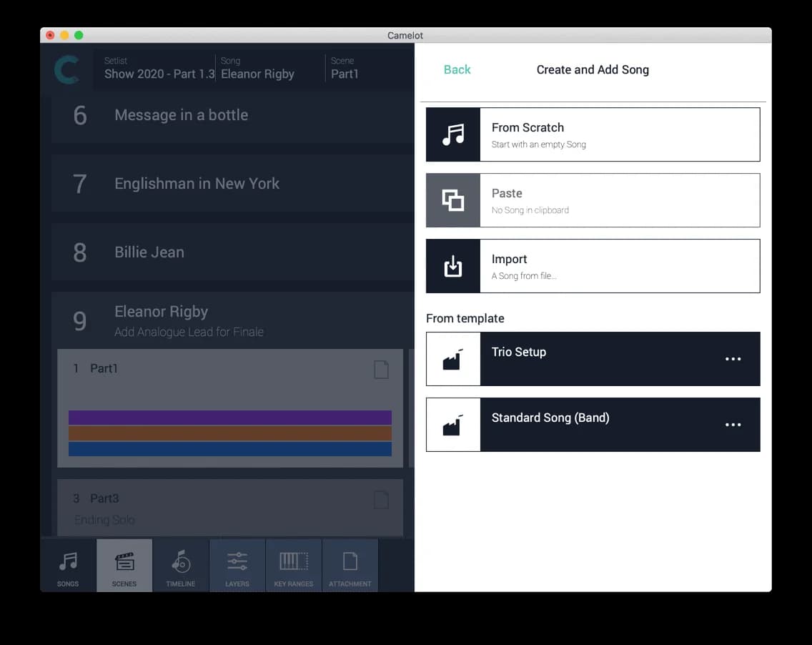This screenshot has width=812, height=645.
Task: Click the Paste clipboard icon
Action: tap(453, 200)
